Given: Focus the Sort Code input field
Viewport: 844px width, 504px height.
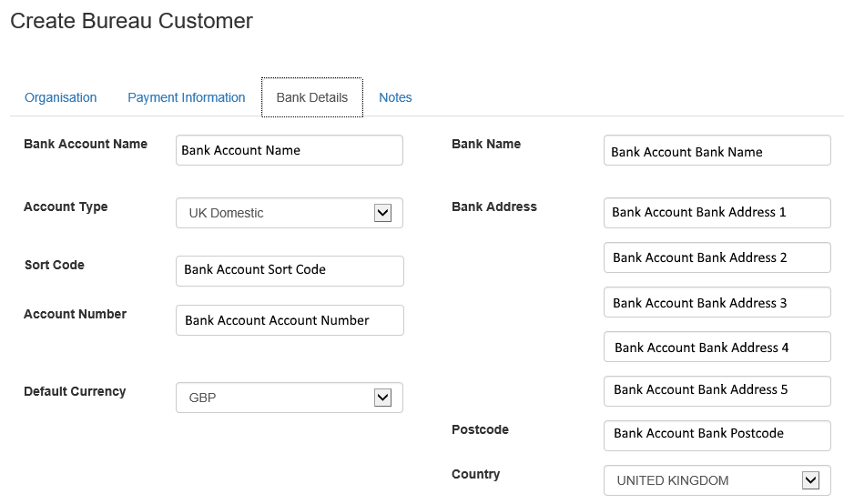Looking at the screenshot, I should (290, 270).
